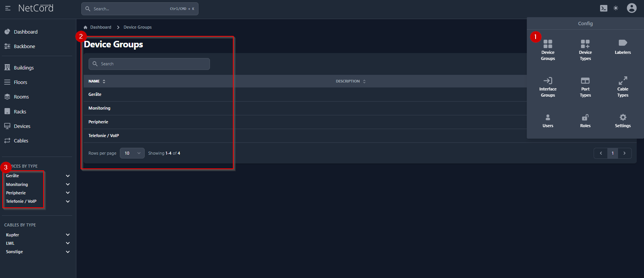Open Device Types in the Config panel
Viewport: 644px width, 278px height.
(x=585, y=50)
